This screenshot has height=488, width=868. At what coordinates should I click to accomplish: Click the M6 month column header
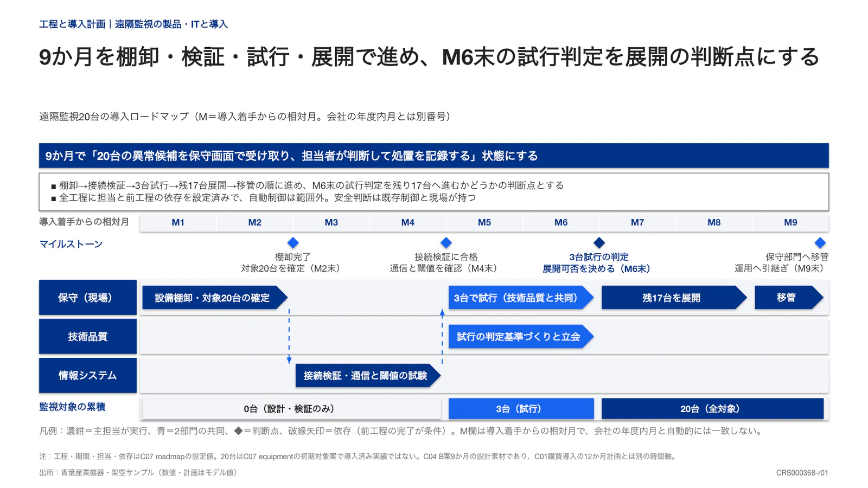(x=561, y=222)
